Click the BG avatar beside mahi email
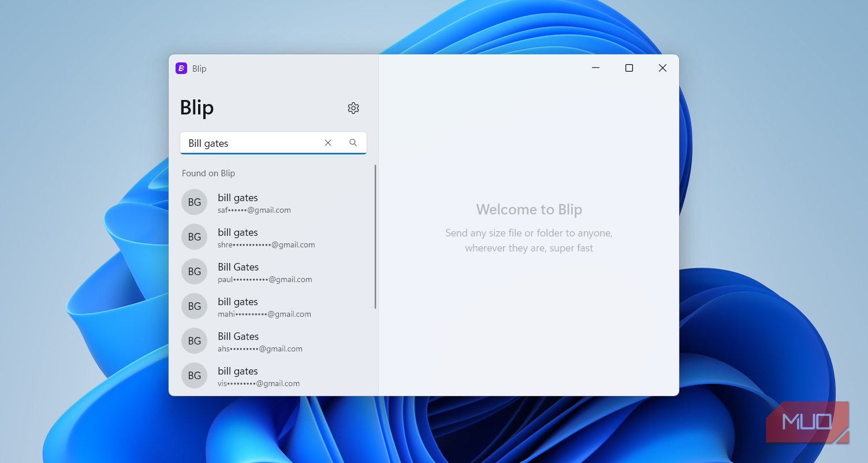 (x=195, y=306)
